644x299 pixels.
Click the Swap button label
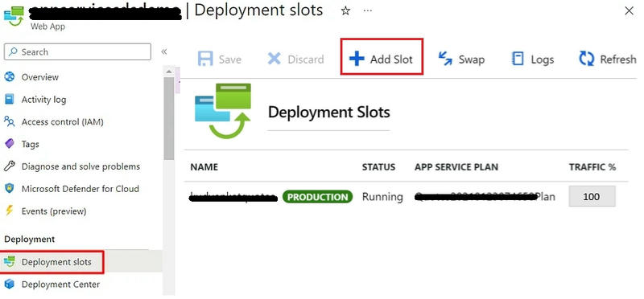click(x=472, y=60)
